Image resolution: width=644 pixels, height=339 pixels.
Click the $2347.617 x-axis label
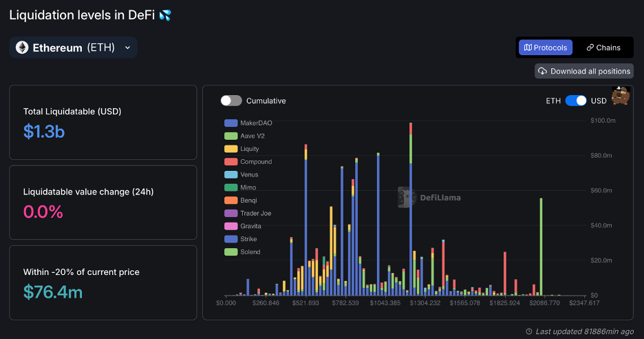click(x=584, y=303)
